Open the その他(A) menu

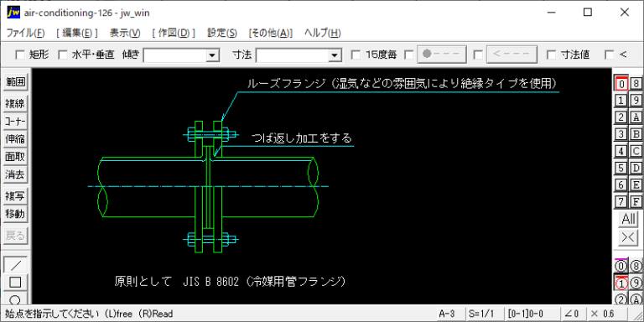coord(270,34)
